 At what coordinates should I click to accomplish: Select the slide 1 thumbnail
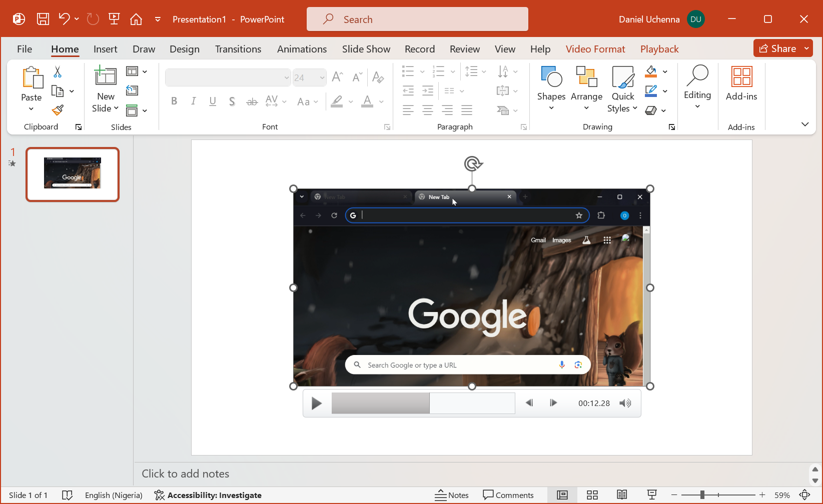click(73, 174)
